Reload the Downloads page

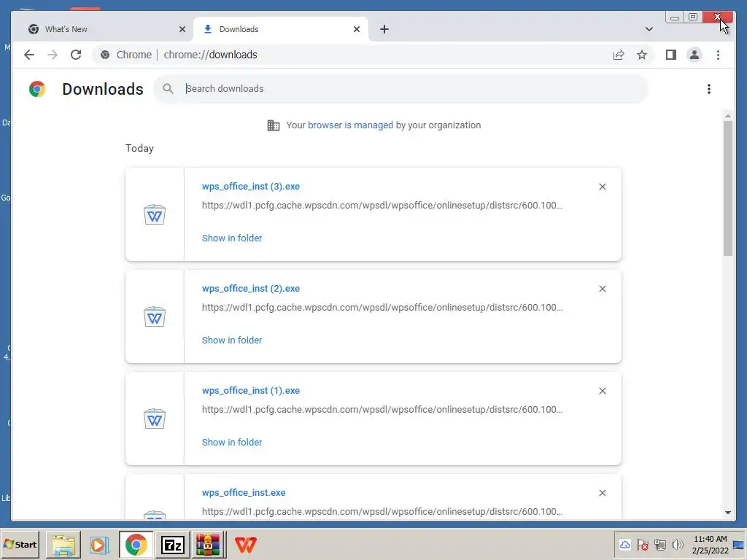76,55
